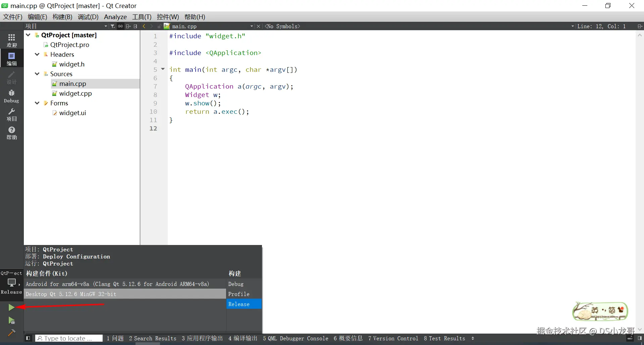
Task: Build the project with the hammer icon
Action: (11, 333)
